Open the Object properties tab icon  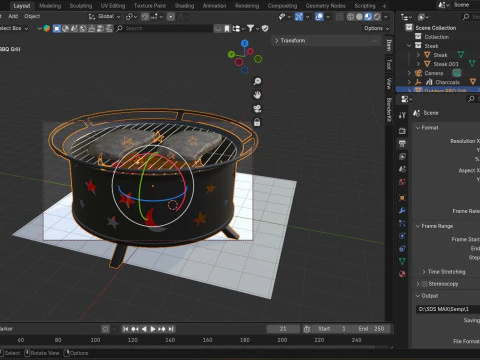402,198
